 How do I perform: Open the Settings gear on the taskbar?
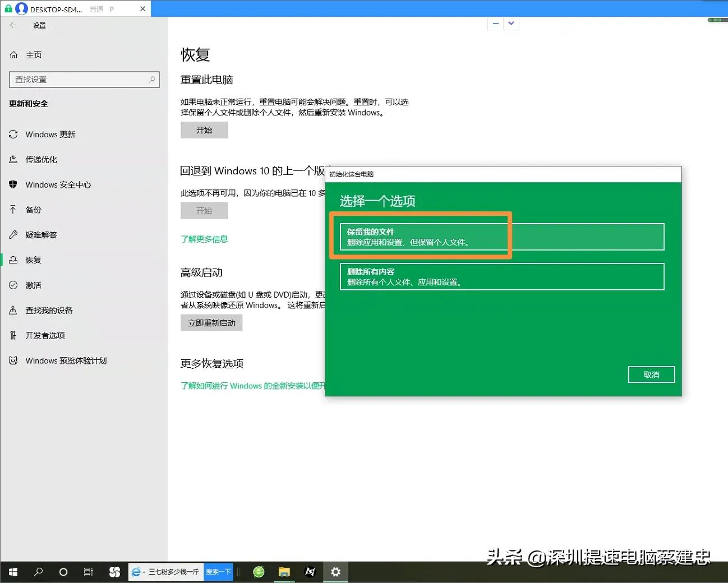pyautogui.click(x=335, y=571)
